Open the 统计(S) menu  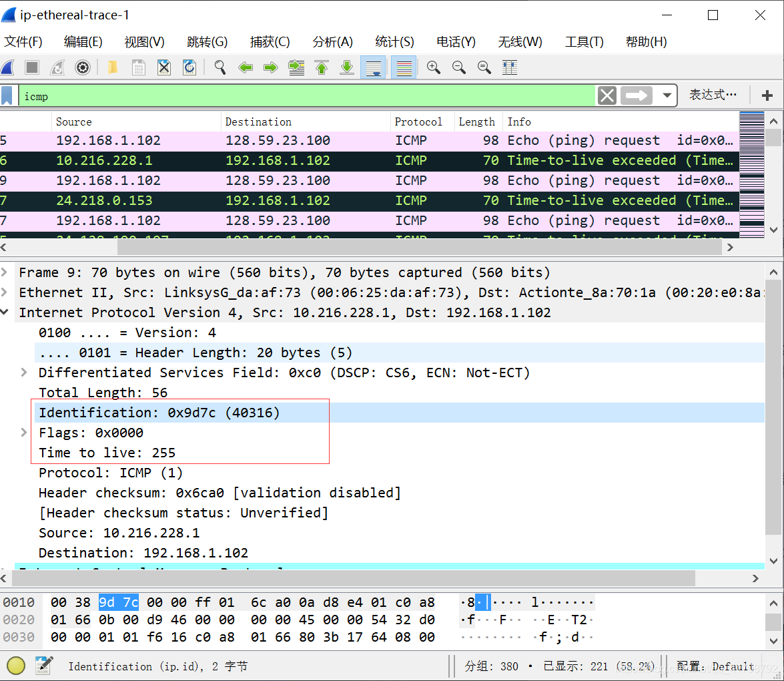point(394,41)
